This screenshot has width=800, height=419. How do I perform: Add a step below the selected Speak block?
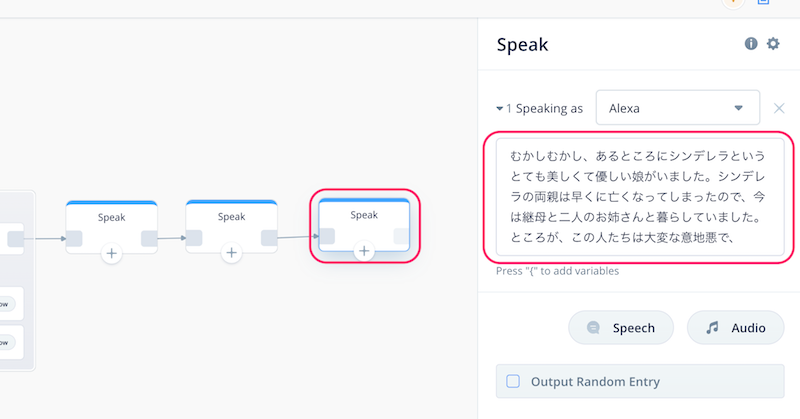[x=364, y=251]
